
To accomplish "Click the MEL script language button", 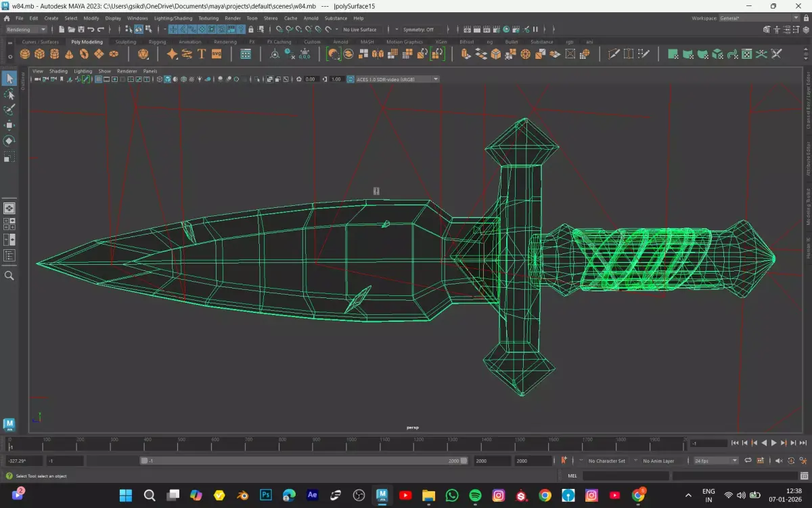I will coord(572,476).
